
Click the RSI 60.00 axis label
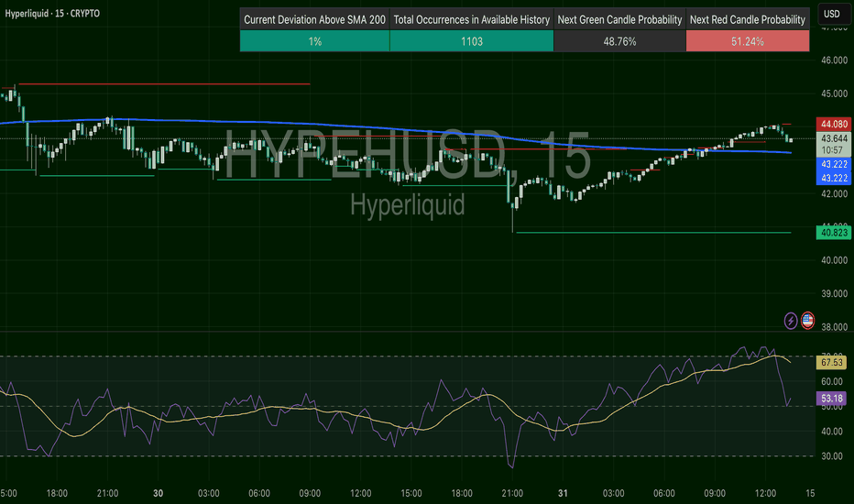[x=832, y=381]
